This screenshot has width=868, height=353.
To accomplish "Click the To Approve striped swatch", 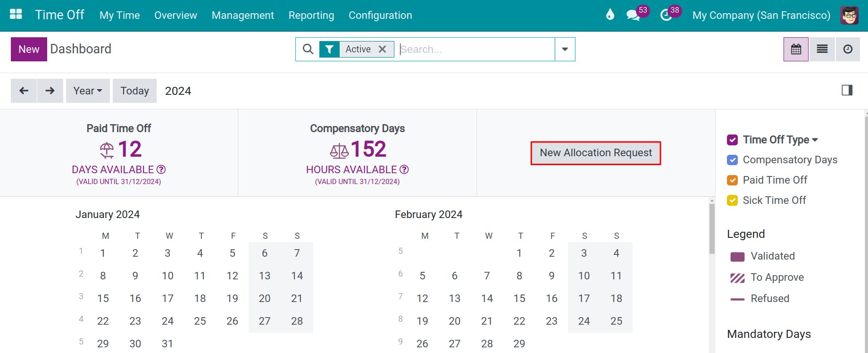I will pos(737,278).
